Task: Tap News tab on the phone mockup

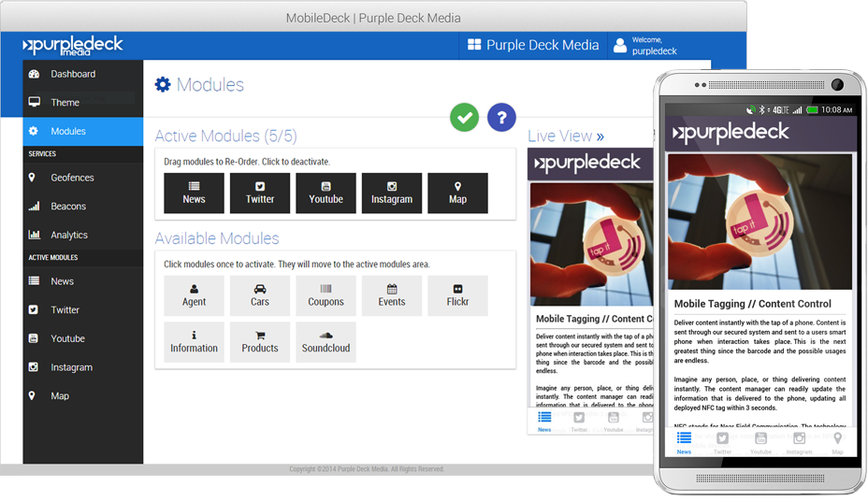Action: coord(685,443)
